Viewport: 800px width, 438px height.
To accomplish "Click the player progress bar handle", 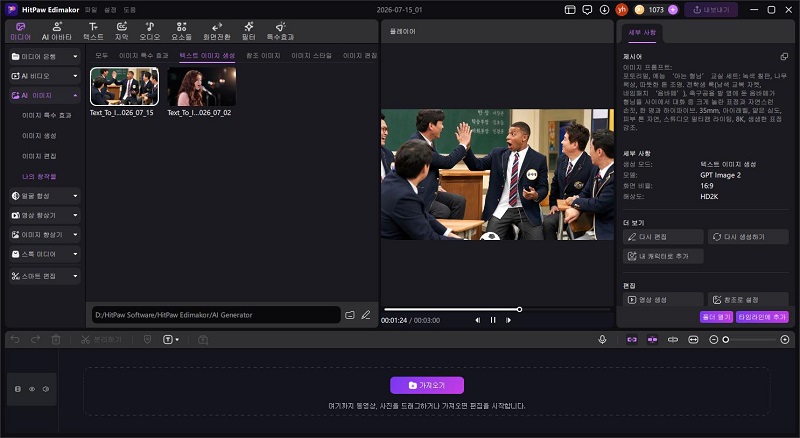I will pos(519,309).
